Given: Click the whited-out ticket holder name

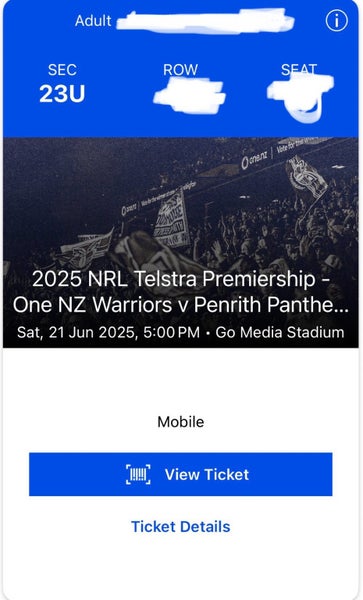Looking at the screenshot, I should pyautogui.click(x=205, y=21).
